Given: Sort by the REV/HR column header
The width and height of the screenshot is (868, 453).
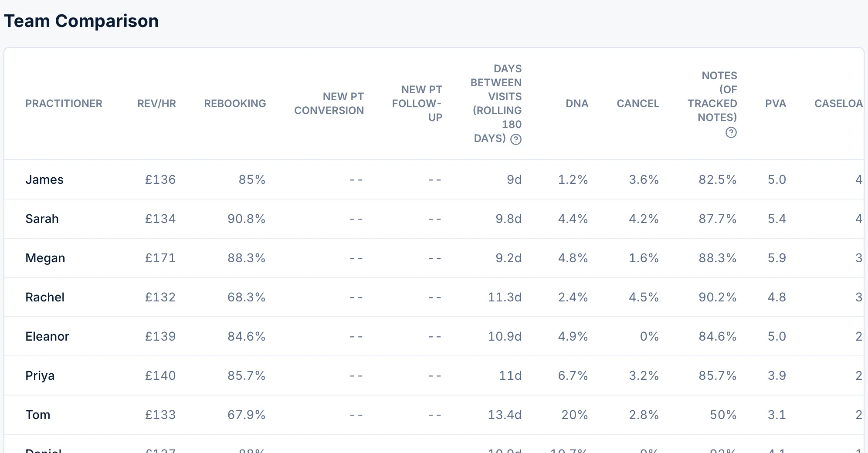Looking at the screenshot, I should [x=156, y=104].
